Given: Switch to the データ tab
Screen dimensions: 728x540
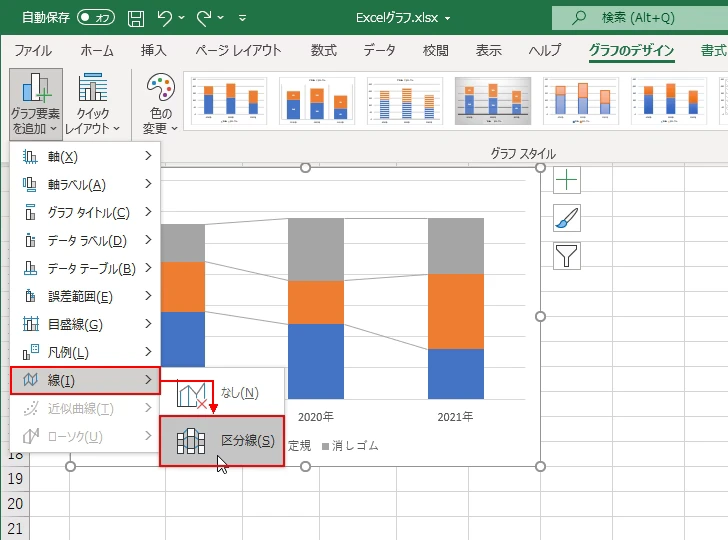Looking at the screenshot, I should click(x=379, y=50).
